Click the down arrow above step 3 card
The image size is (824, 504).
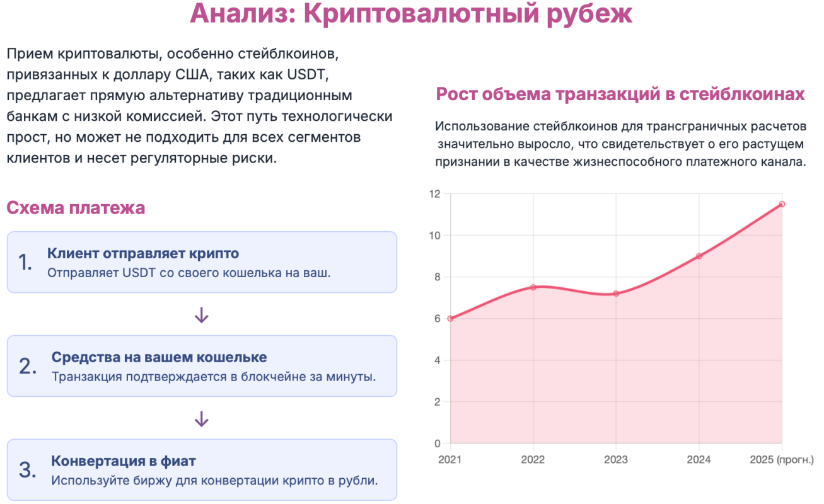[x=201, y=419]
